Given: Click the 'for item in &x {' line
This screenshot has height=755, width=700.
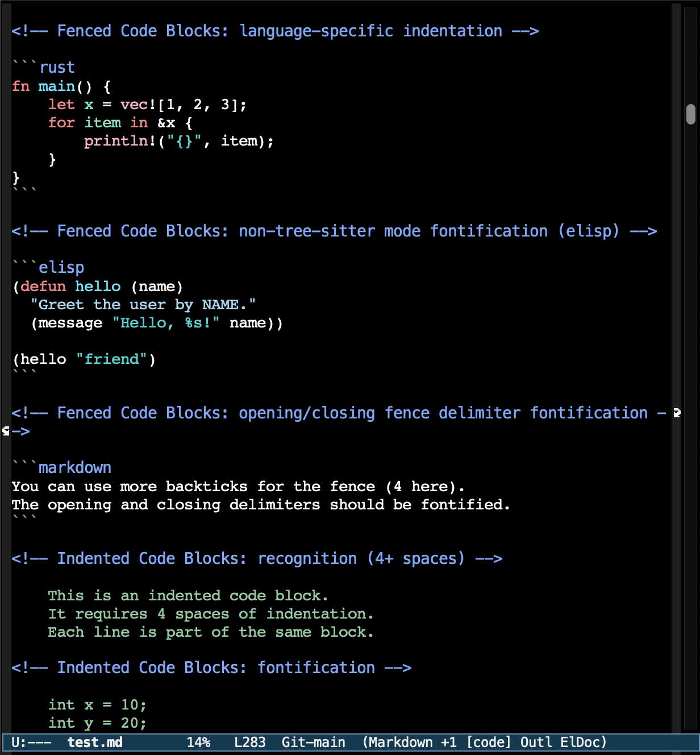Looking at the screenshot, I should pyautogui.click(x=120, y=123).
